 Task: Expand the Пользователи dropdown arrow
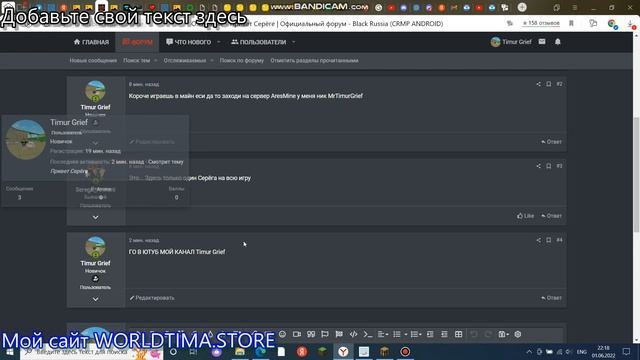293,42
